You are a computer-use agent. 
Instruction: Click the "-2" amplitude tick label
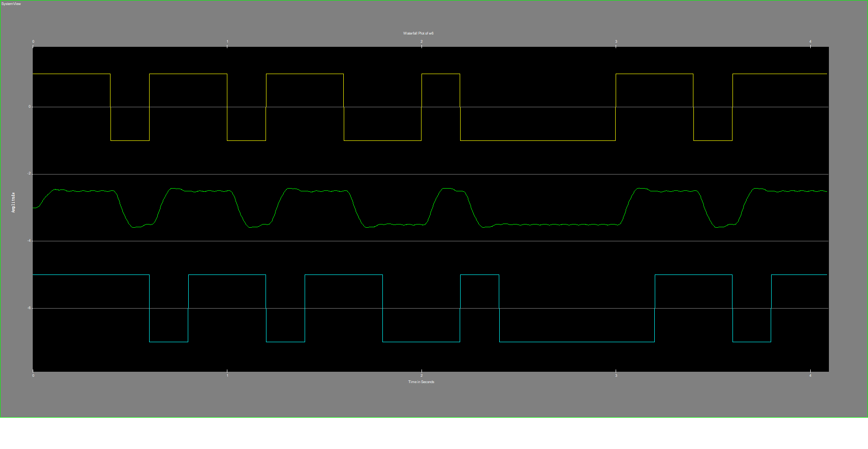tap(29, 174)
